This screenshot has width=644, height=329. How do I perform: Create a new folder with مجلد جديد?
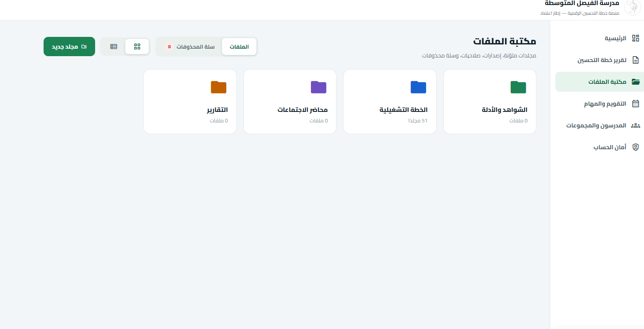[69, 47]
